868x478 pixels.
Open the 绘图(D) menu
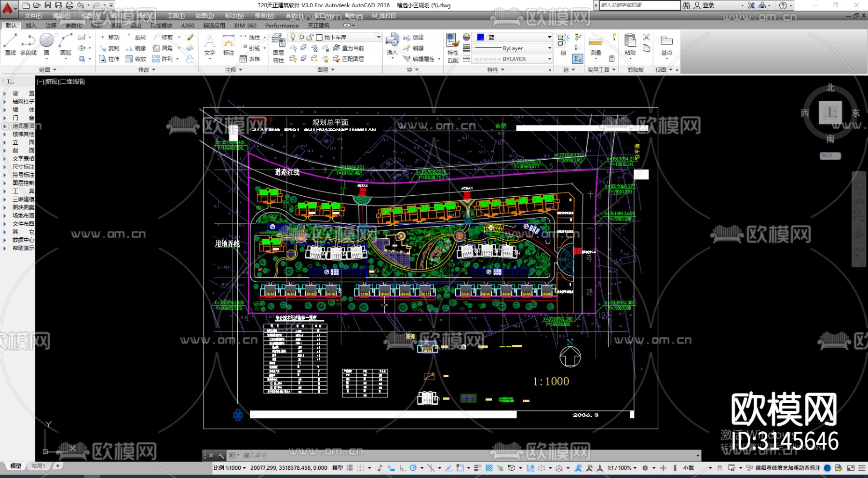tap(204, 16)
